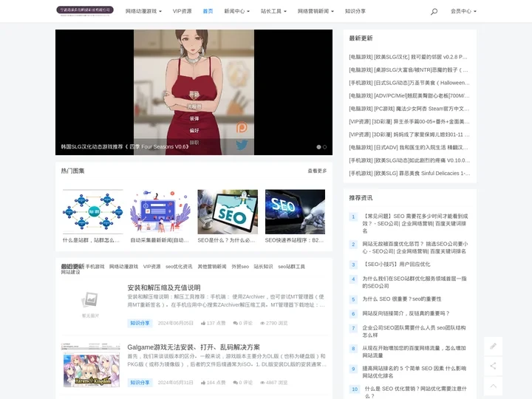Screen dimensions: 532x399
Task: Expand the 会员中心 dropdown
Action: point(463,11)
